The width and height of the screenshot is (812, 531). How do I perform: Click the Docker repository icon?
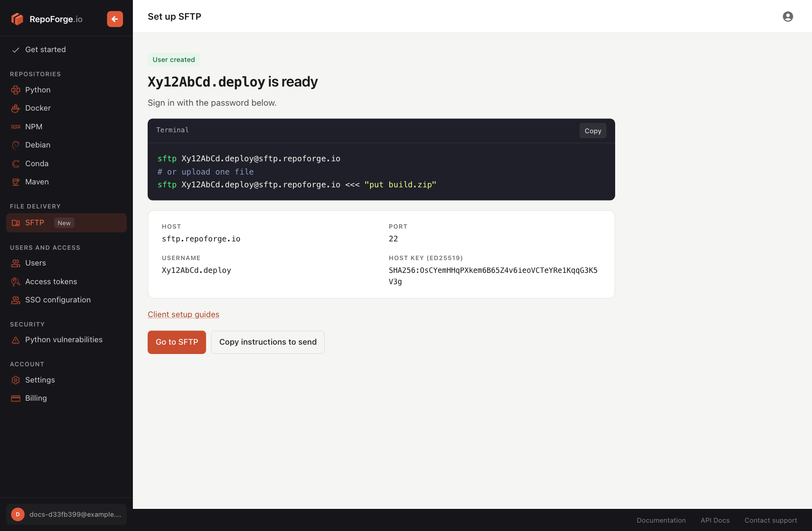16,108
